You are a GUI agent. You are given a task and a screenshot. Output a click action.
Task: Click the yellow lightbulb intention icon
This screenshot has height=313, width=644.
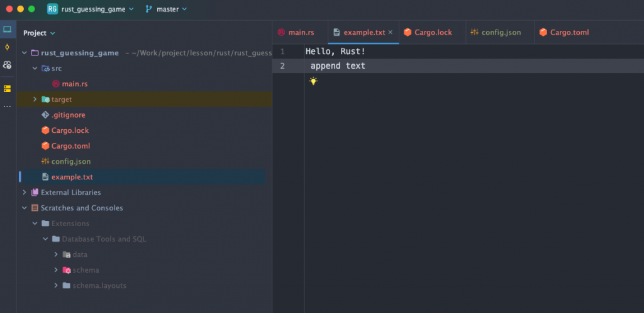click(313, 81)
